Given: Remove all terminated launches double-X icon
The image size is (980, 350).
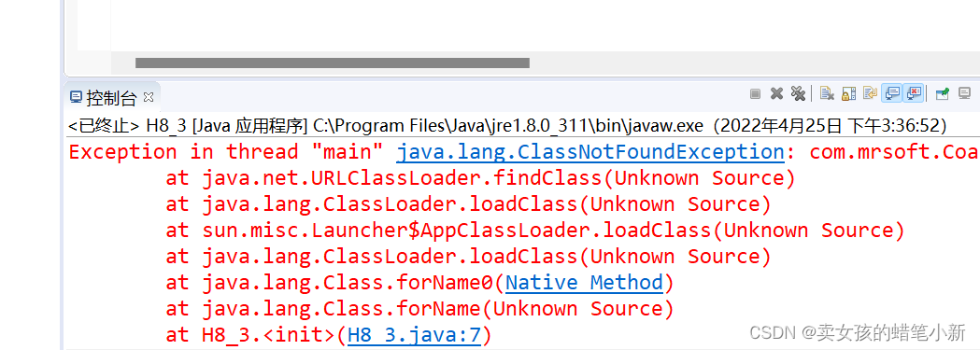Looking at the screenshot, I should (798, 93).
